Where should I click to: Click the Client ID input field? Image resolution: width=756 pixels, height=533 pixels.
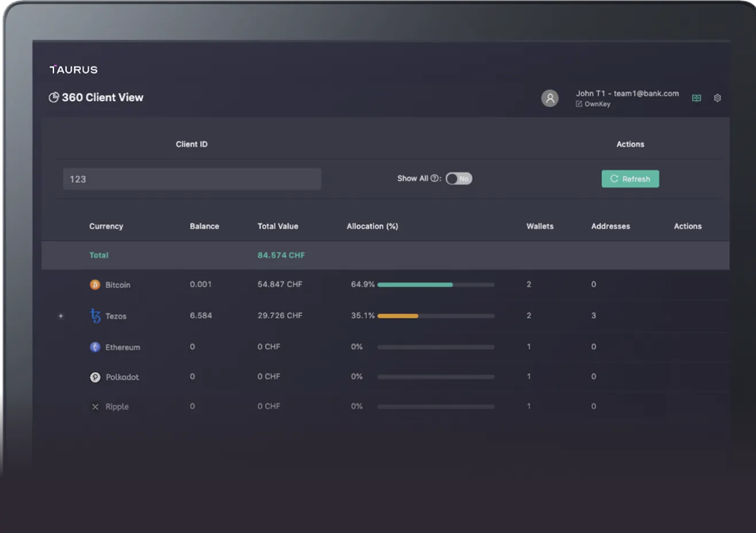pyautogui.click(x=192, y=179)
